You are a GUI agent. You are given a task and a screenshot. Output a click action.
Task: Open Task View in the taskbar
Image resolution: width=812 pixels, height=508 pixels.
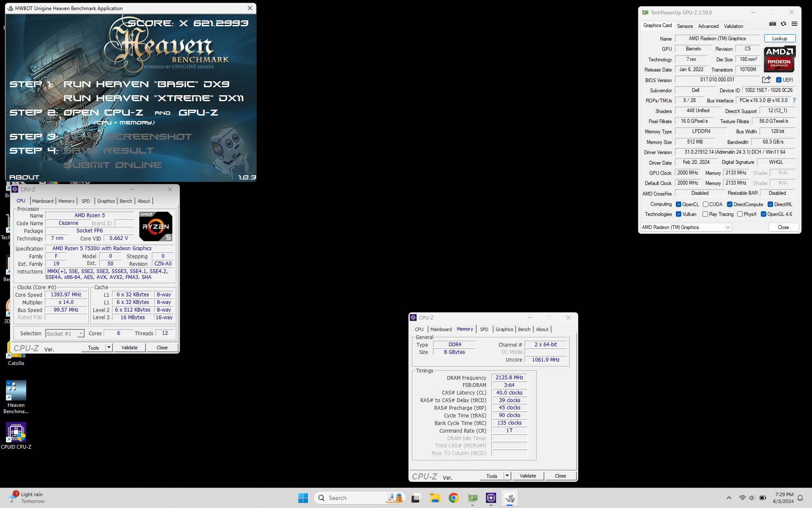(416, 498)
